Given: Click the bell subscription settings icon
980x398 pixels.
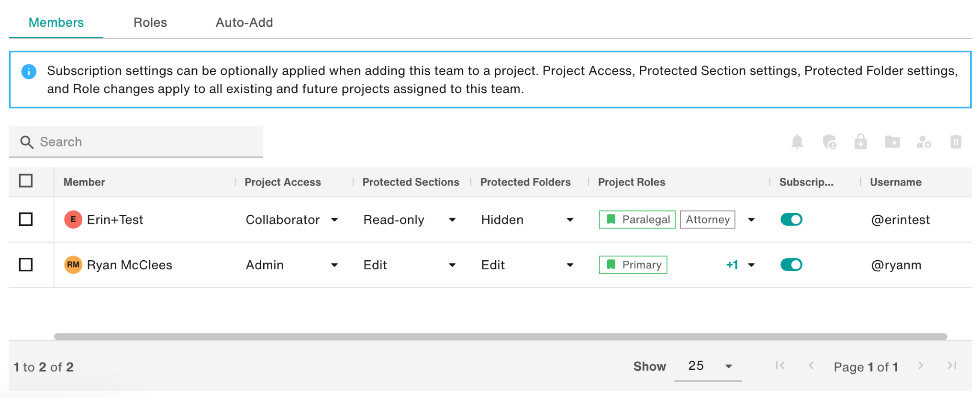Looking at the screenshot, I should (797, 142).
